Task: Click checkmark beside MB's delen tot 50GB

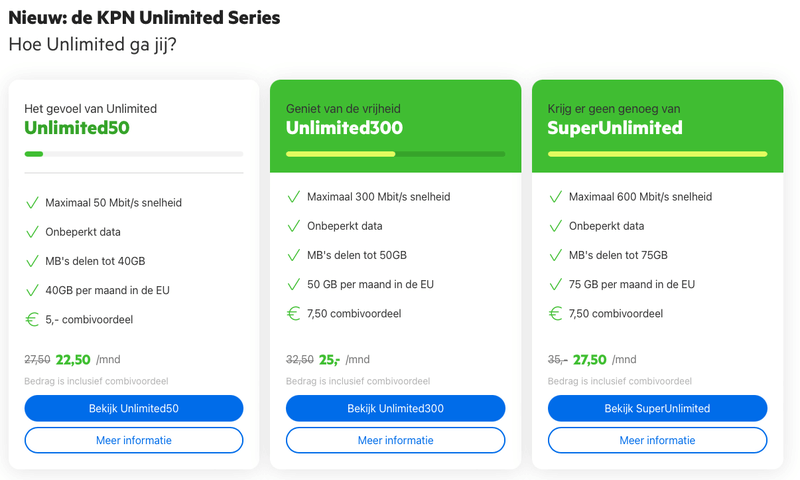Action: click(x=294, y=255)
